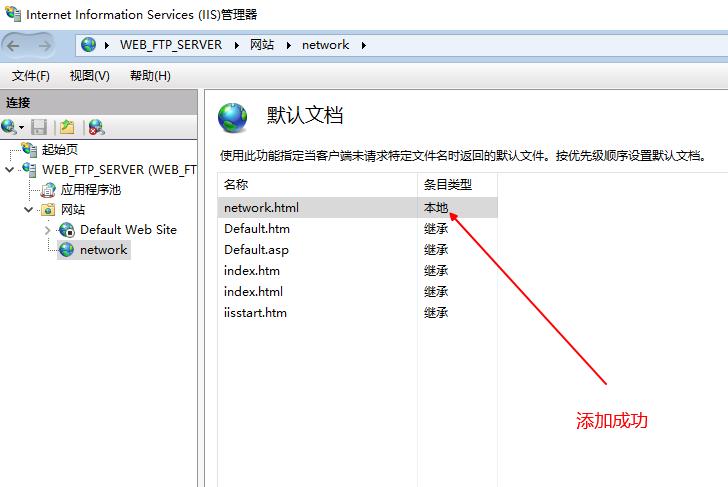Open dropdown arrow after 网站 breadcrumb
The image size is (728, 487).
click(x=289, y=45)
